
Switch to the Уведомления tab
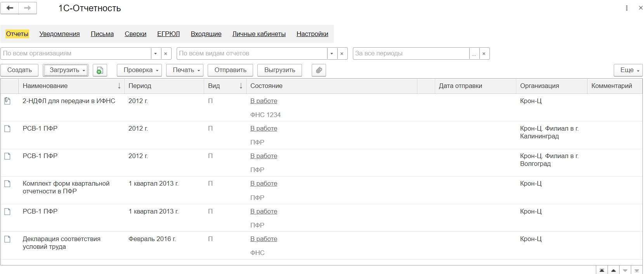59,34
